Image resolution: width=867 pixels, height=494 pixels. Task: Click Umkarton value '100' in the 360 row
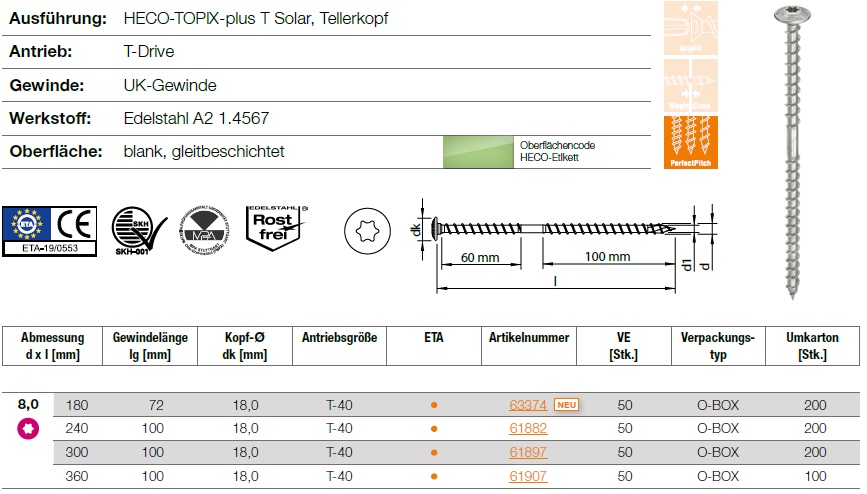point(816,476)
